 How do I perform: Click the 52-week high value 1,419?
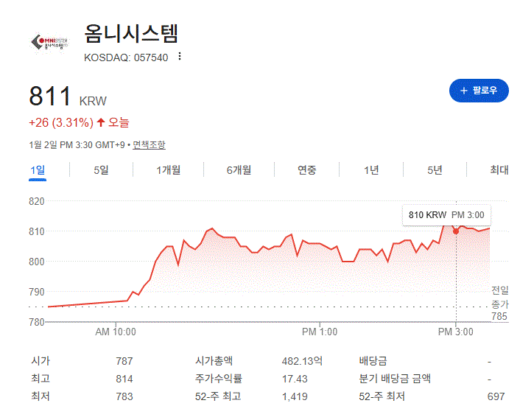pyautogui.click(x=295, y=396)
